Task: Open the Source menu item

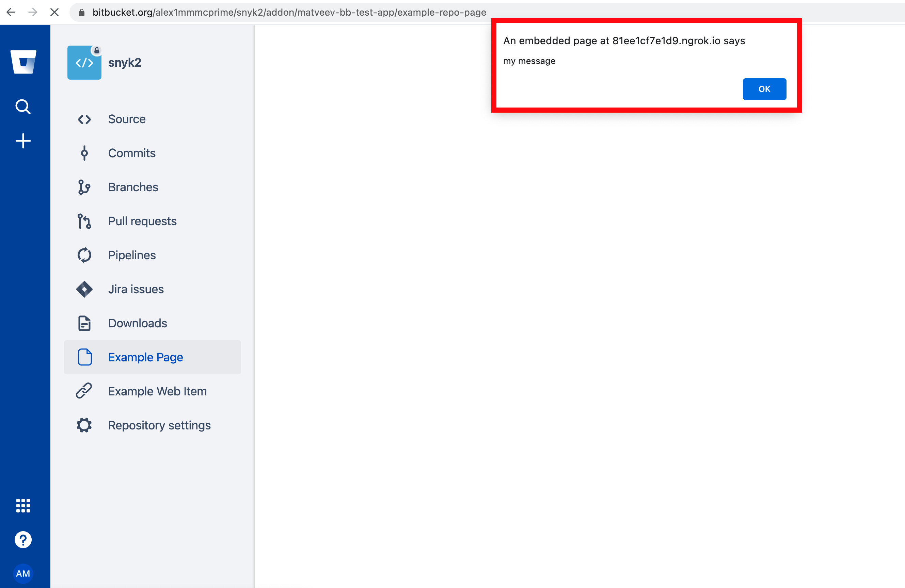Action: tap(153, 119)
